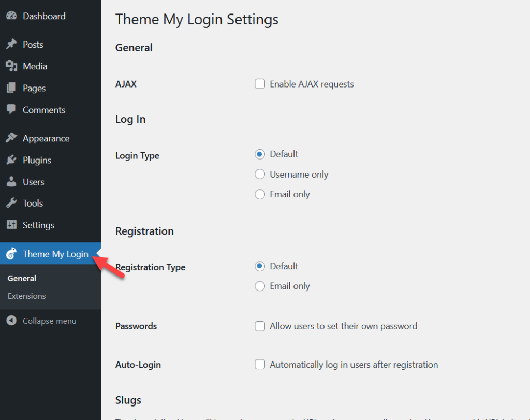Click the 'Registration' section heading

click(145, 231)
